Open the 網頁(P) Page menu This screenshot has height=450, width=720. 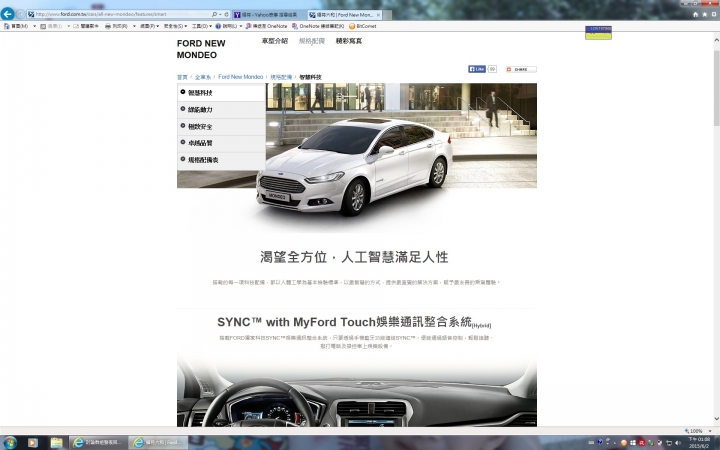click(x=149, y=26)
